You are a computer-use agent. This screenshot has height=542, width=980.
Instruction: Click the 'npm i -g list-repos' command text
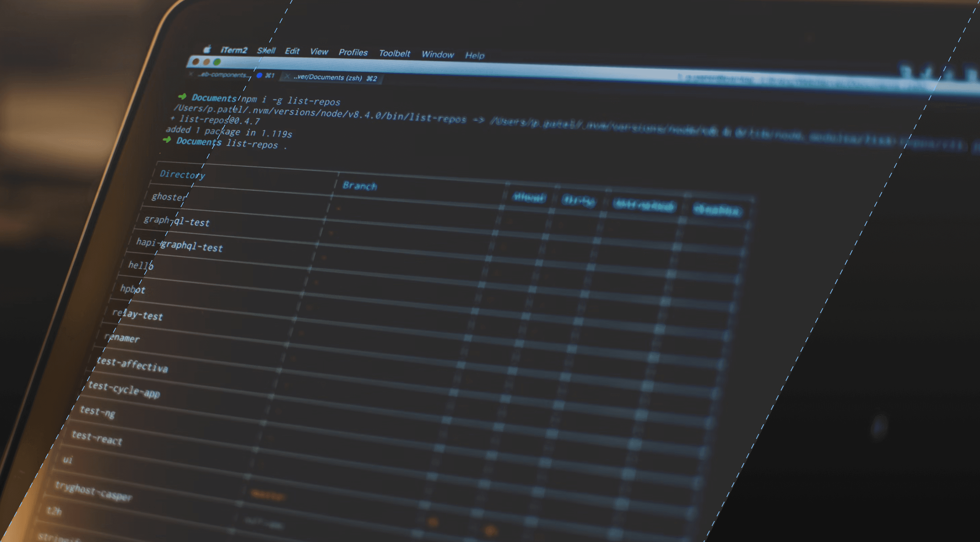(291, 100)
